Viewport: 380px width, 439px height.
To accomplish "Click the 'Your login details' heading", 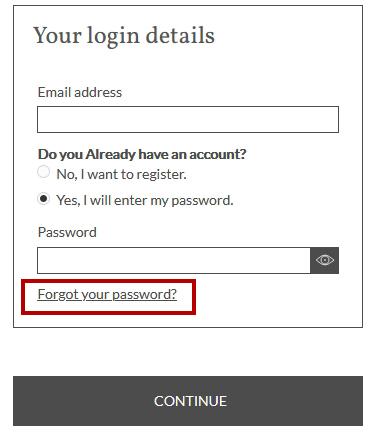I will pos(124,36).
